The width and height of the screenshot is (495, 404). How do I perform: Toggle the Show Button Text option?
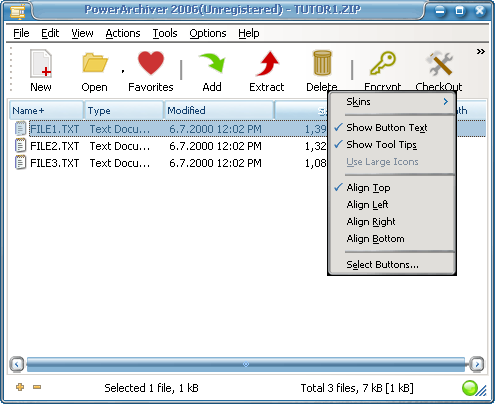pos(392,128)
